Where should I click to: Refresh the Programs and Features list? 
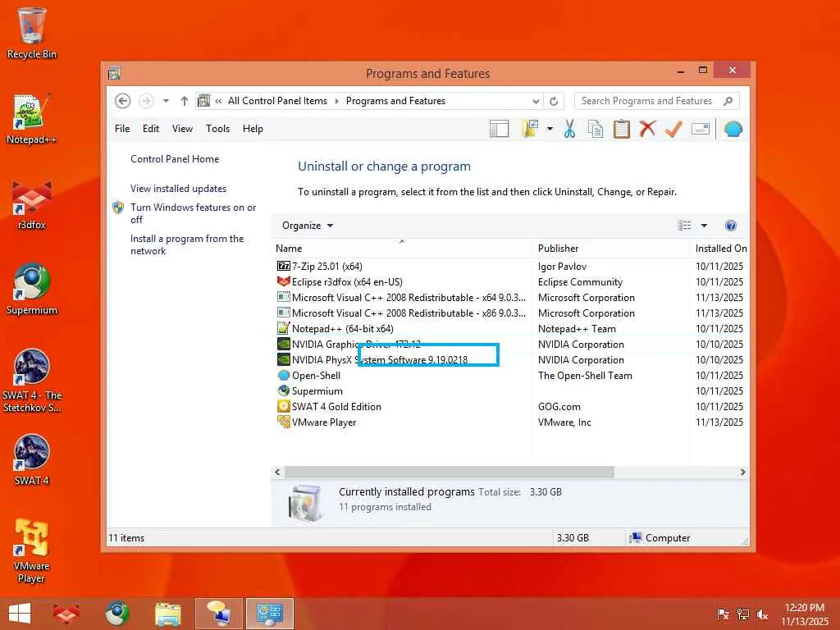tap(554, 101)
